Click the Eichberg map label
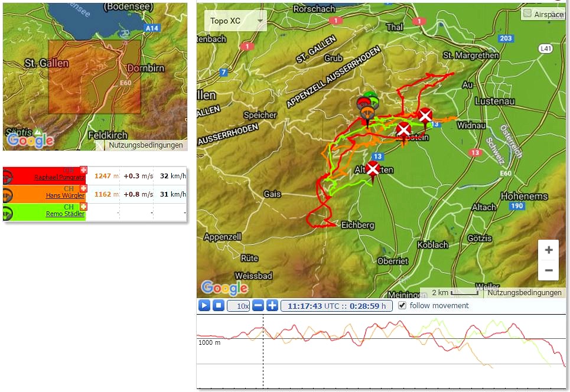 358,226
